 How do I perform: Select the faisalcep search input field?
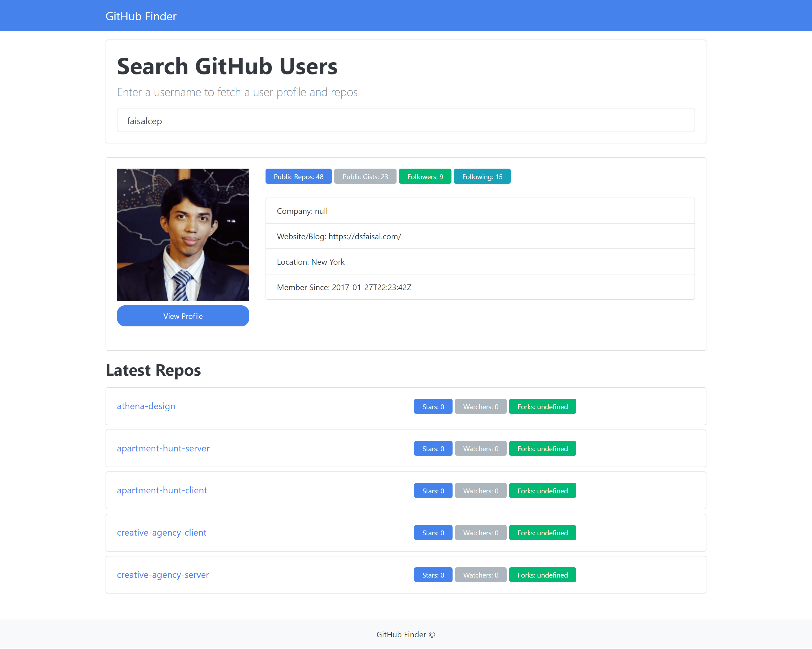pos(406,120)
